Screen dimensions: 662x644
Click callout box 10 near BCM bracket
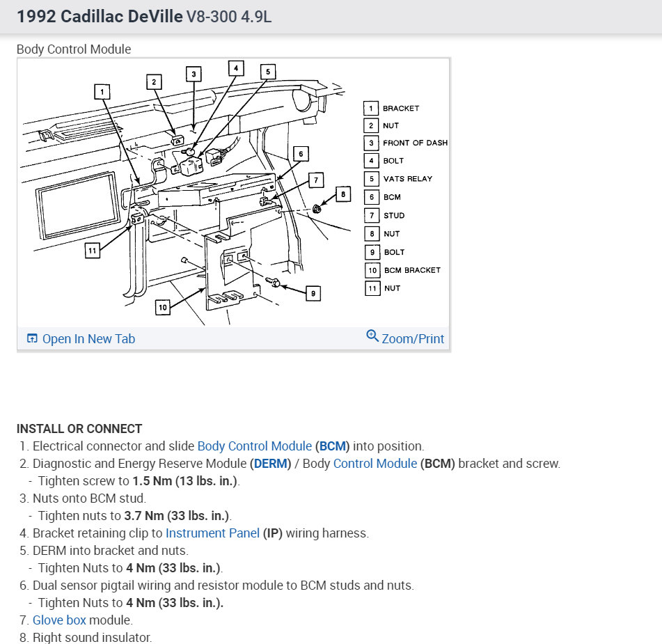(163, 308)
